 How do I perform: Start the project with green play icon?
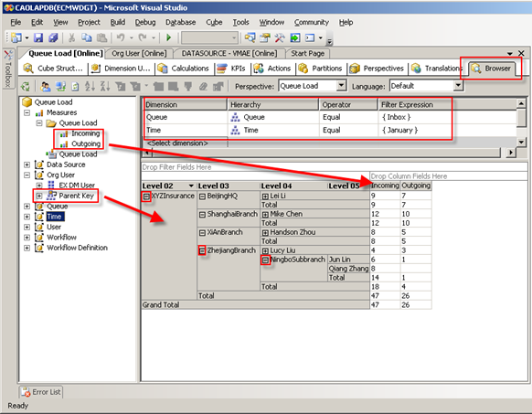click(168, 37)
